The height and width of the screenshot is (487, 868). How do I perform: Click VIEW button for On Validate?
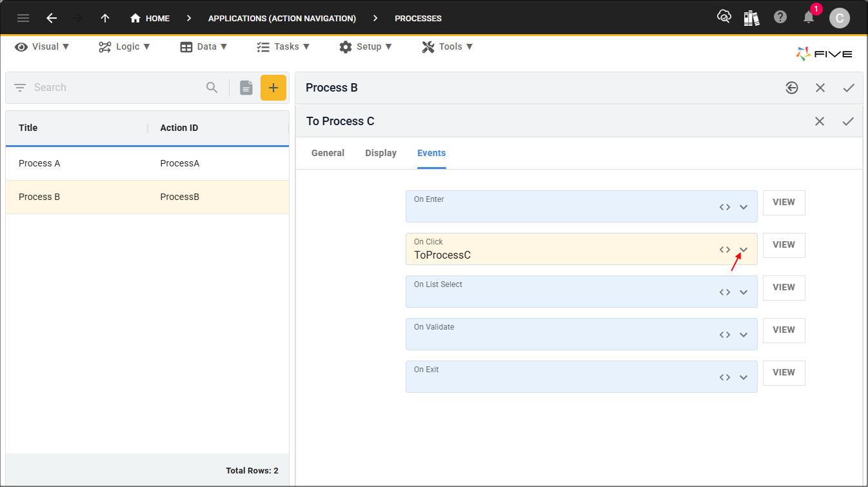point(784,330)
